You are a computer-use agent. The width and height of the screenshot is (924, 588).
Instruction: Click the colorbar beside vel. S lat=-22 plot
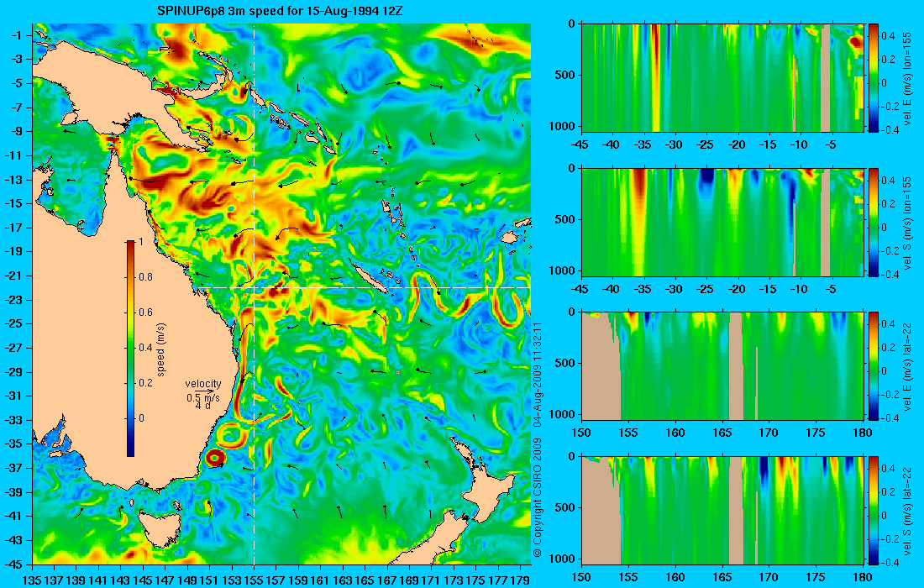point(874,510)
